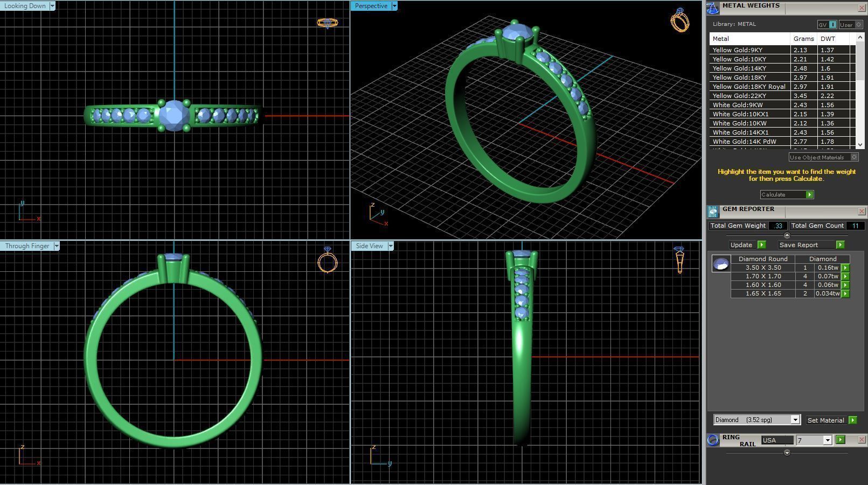868x485 pixels.
Task: Select the White Gold:10KX1 row
Action: [x=782, y=114]
